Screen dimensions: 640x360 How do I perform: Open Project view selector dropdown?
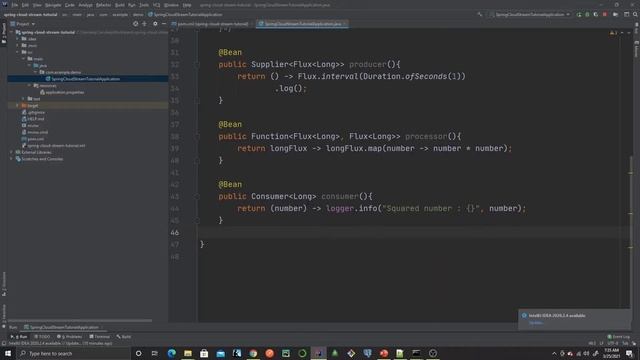point(23,24)
